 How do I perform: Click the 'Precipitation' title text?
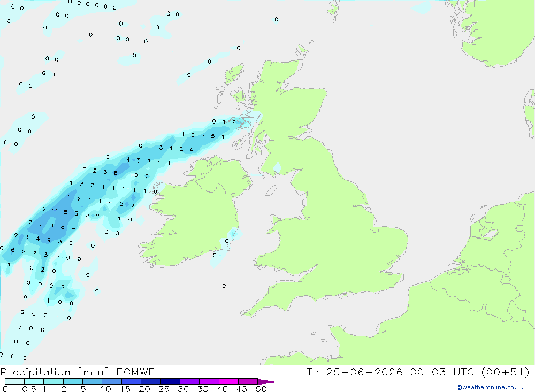coord(35,372)
